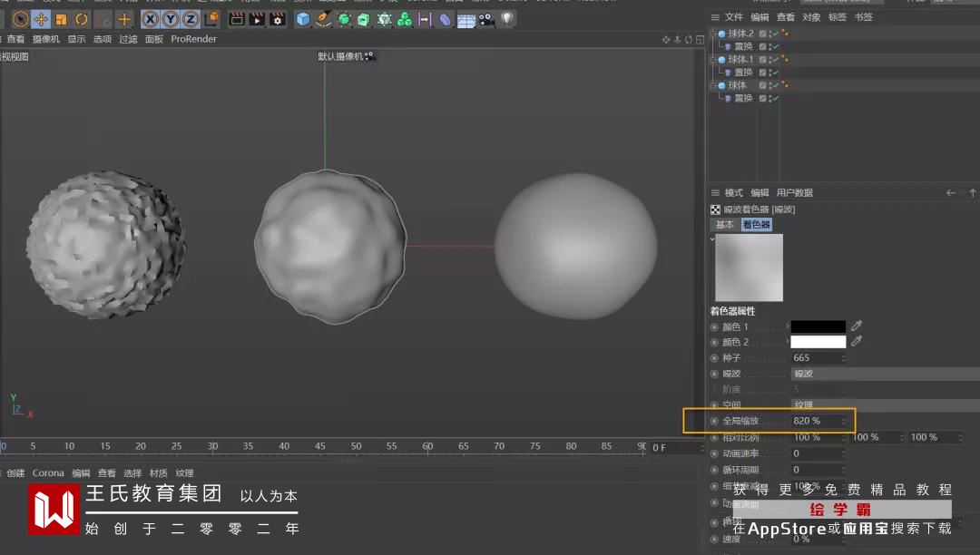Open the MoGraph cloner icon
Image resolution: width=980 pixels, height=555 pixels.
pyautogui.click(x=384, y=19)
